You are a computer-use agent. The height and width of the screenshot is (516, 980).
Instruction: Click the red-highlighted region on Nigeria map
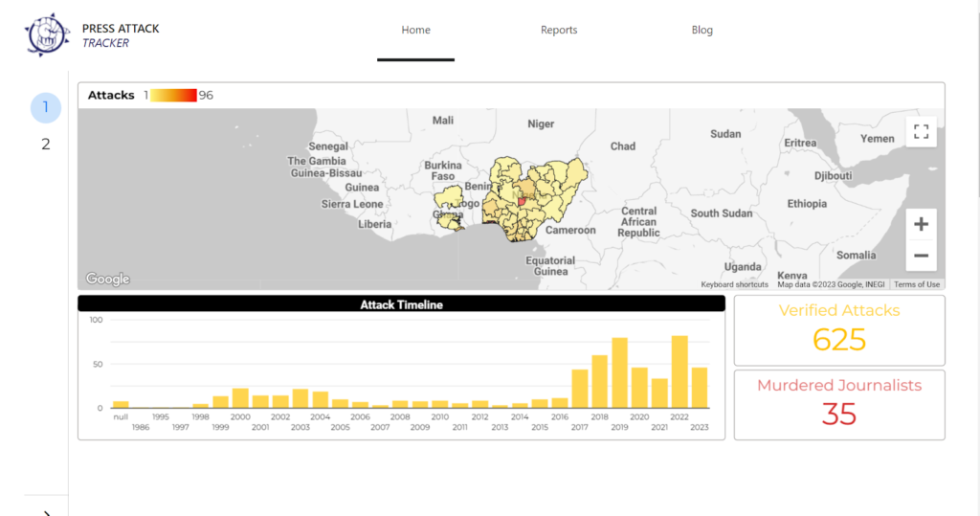click(522, 201)
